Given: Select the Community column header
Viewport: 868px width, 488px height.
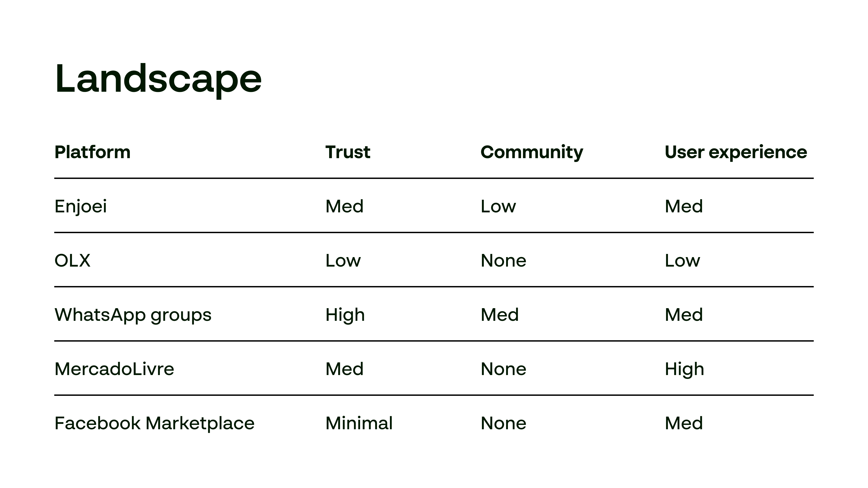Looking at the screenshot, I should (x=532, y=152).
